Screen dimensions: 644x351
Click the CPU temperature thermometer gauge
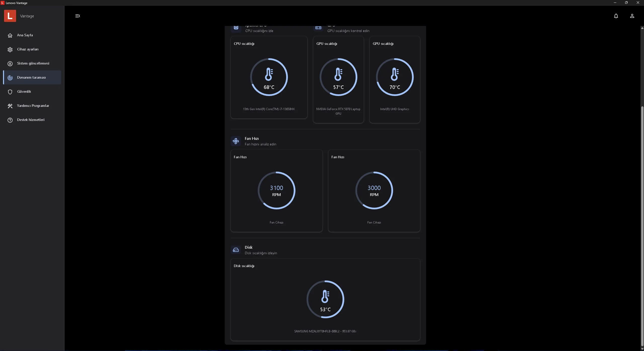(x=269, y=77)
